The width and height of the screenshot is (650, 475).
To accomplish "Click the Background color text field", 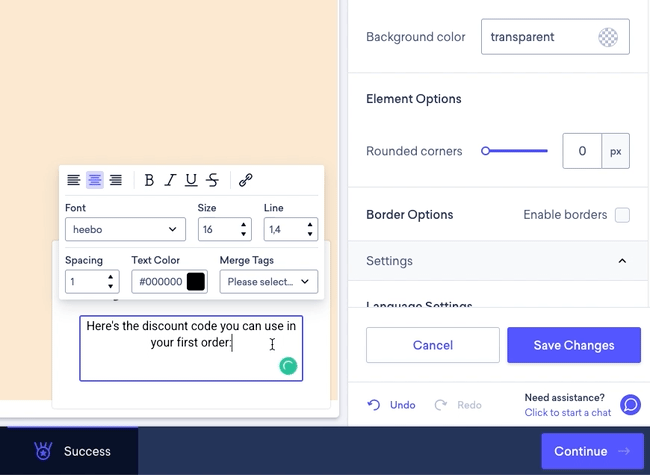I will pos(555,36).
